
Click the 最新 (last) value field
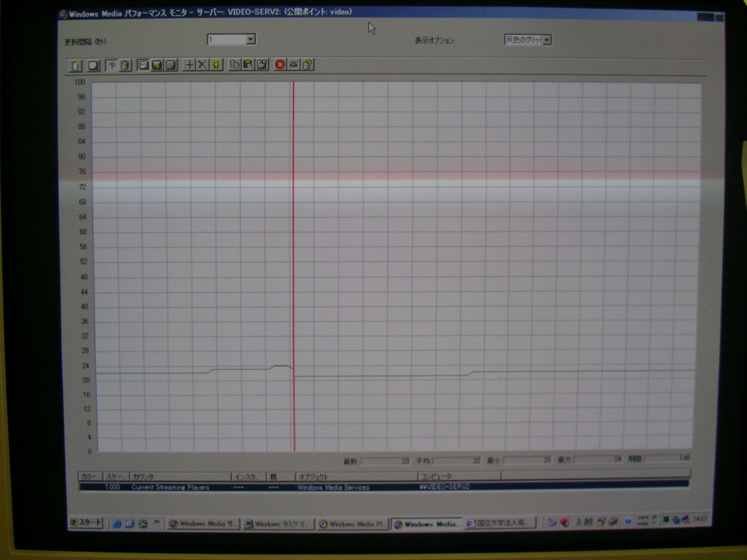pyautogui.click(x=385, y=461)
